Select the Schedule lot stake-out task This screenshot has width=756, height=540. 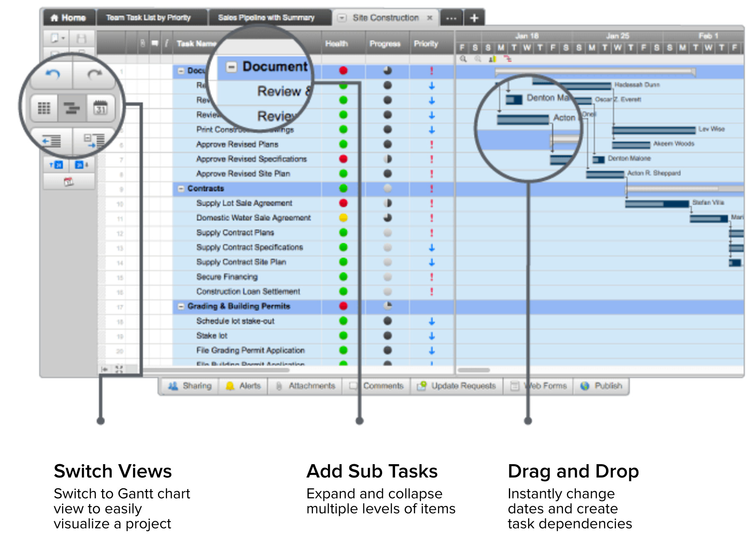235,321
